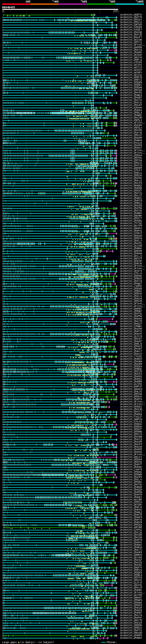The width and height of the screenshot is (146, 644).
Task: Open UniRef100_A6STP1 hit details
Action: pyautogui.click(x=131, y=65)
